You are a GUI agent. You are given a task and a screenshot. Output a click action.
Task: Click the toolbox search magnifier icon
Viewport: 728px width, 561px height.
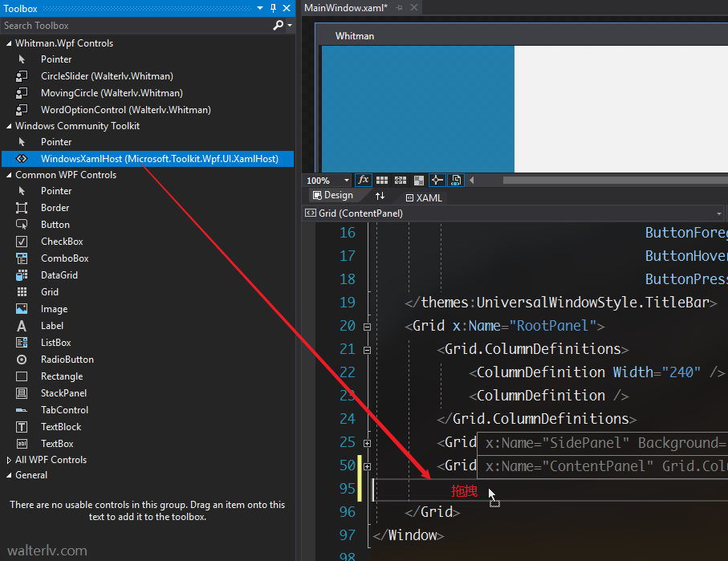[x=278, y=25]
